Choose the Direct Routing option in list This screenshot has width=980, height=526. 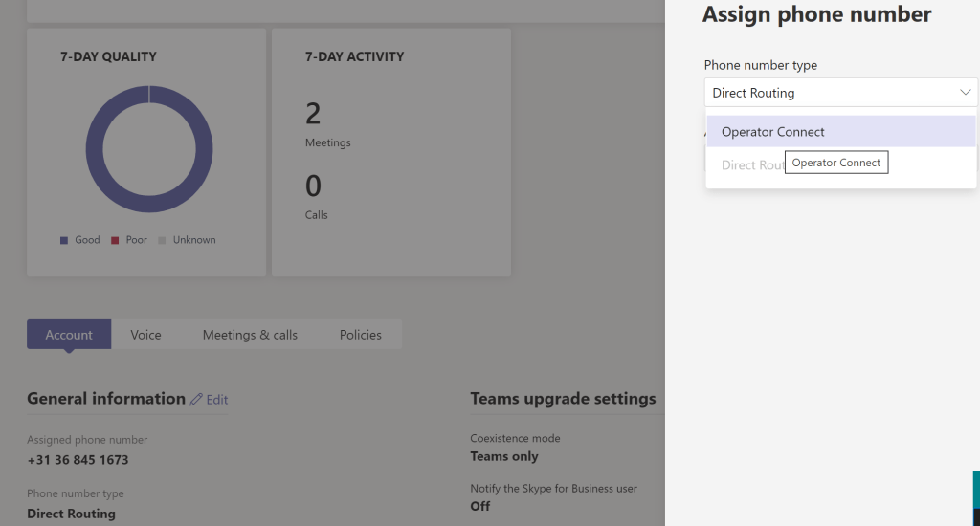click(751, 165)
